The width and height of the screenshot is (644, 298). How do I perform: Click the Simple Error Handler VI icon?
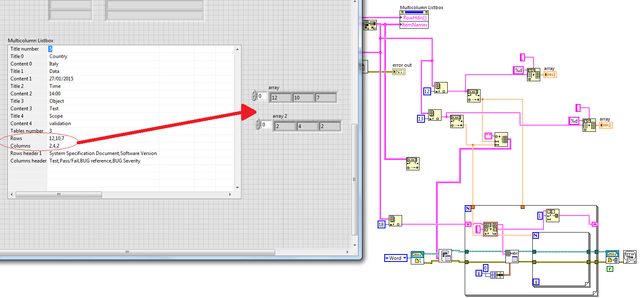[x=629, y=257]
